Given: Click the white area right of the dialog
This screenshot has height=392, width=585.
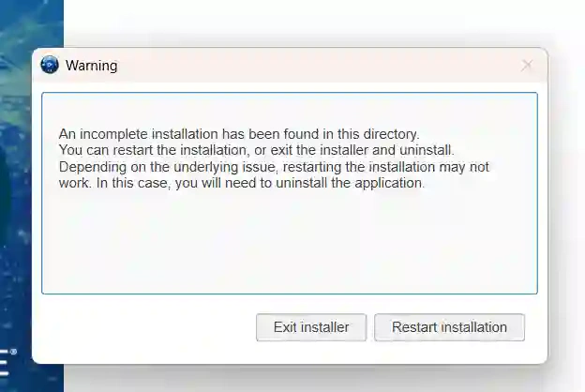Looking at the screenshot, I should (x=566, y=206).
